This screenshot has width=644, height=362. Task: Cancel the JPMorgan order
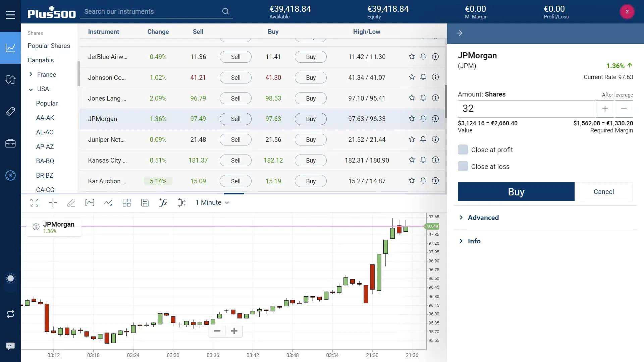coord(604,192)
